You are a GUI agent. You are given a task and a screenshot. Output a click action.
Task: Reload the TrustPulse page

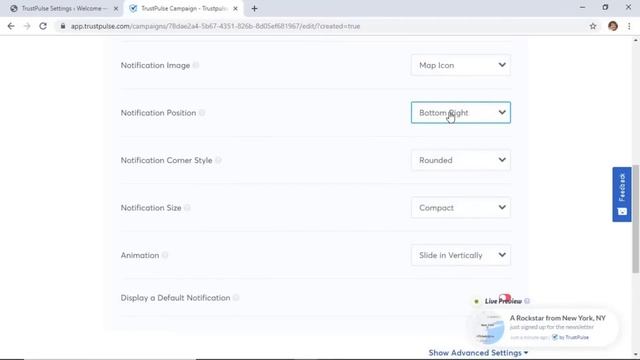click(43, 26)
